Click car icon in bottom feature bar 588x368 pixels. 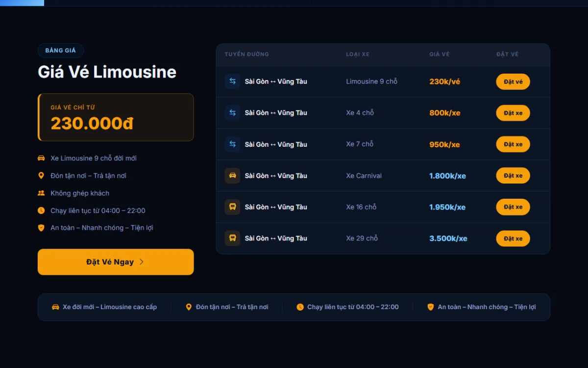(55, 307)
